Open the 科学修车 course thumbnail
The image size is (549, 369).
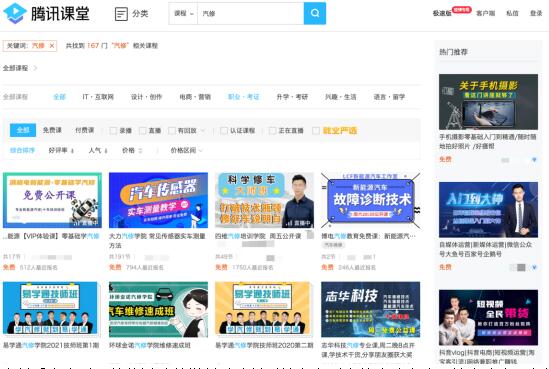click(x=264, y=200)
